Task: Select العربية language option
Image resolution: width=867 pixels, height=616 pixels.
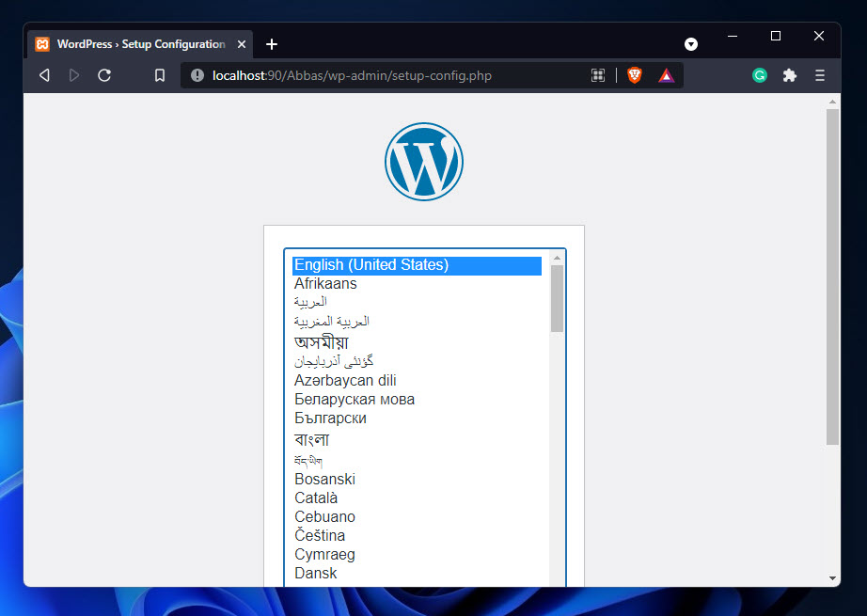Action: [417, 302]
